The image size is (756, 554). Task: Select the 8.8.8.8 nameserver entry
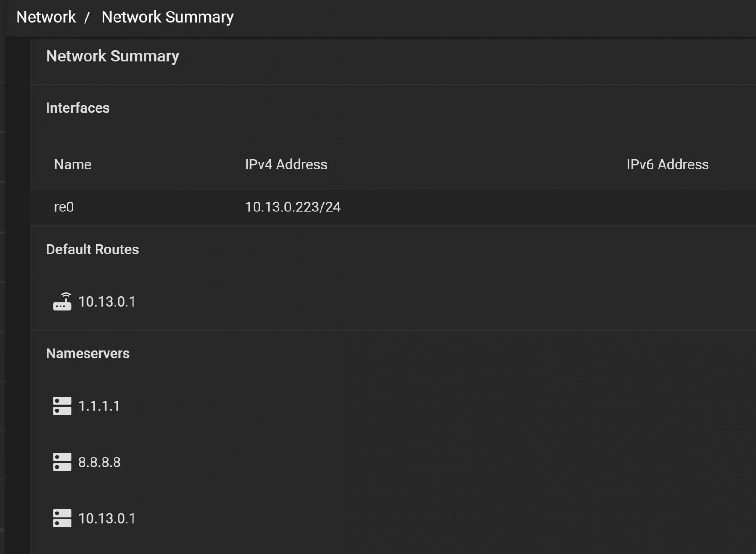point(99,462)
